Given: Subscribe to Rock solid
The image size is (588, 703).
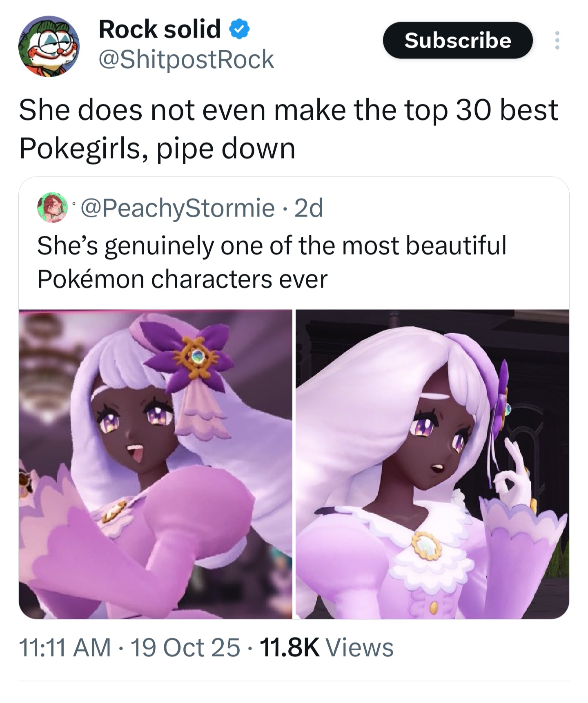Looking at the screenshot, I should 458,40.
